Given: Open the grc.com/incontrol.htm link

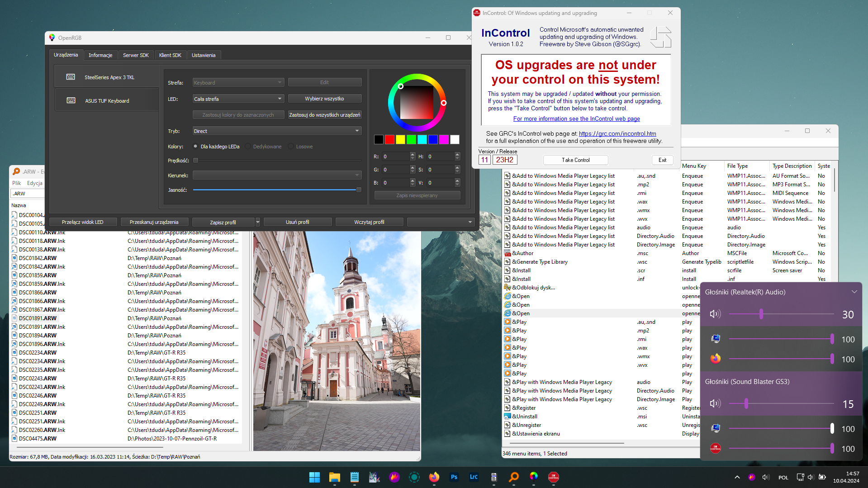Looking at the screenshot, I should click(x=617, y=133).
